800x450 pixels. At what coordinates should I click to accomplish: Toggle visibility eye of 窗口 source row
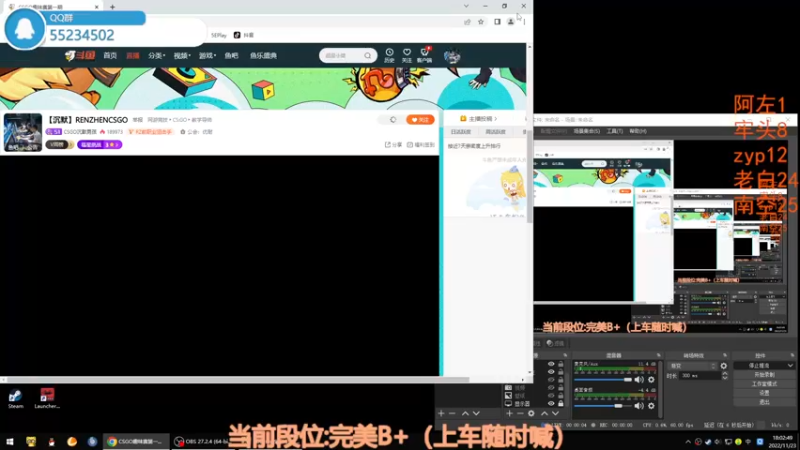[551, 395]
